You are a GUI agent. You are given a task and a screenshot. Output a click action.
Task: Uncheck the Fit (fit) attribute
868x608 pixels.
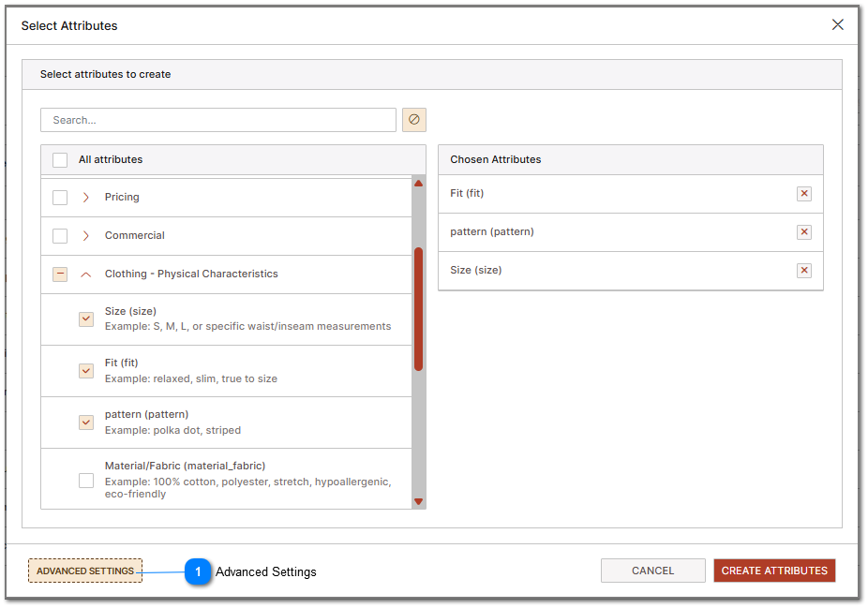(86, 370)
